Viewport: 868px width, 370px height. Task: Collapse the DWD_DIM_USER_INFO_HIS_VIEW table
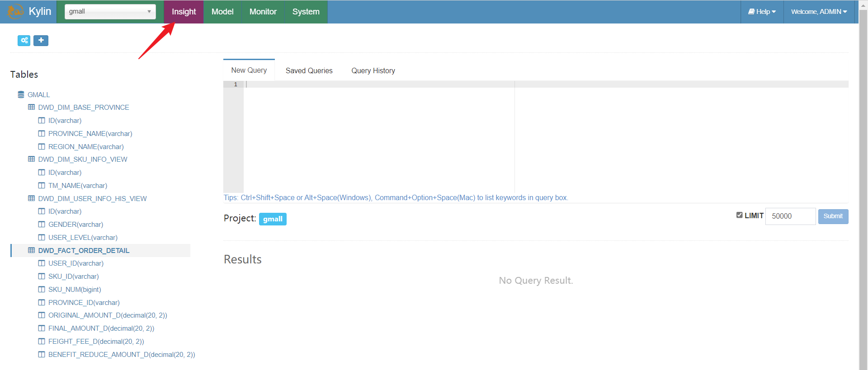coord(92,199)
